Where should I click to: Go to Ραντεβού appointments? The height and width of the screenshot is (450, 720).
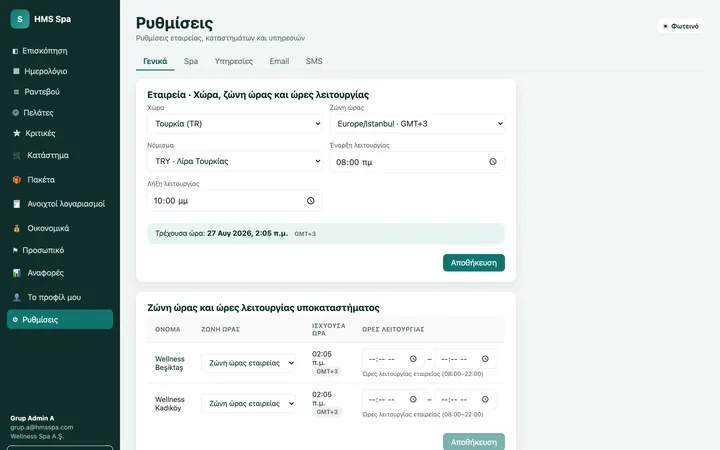click(x=60, y=92)
